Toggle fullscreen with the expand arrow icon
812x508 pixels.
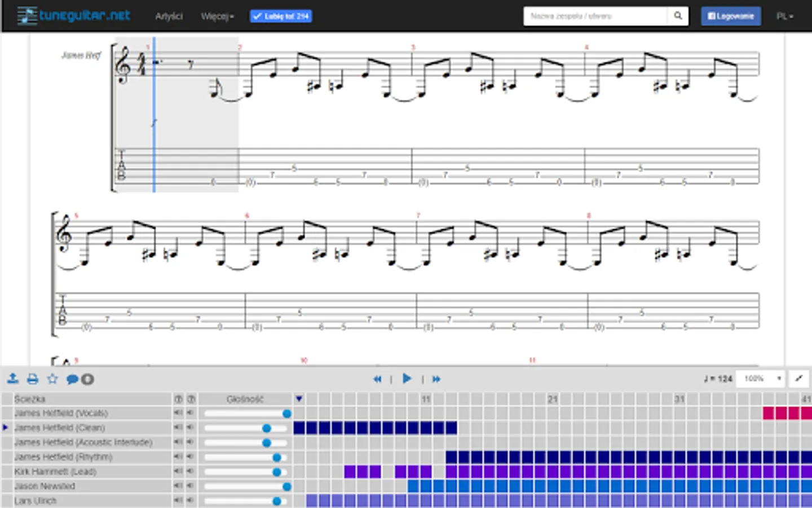798,378
